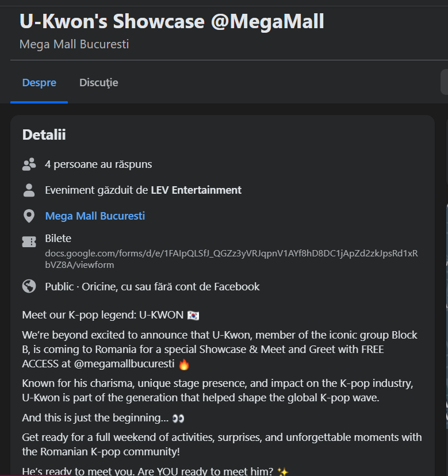Open the blue Mega Mall Bucuresti location link
The height and width of the screenshot is (476, 448).
point(95,216)
